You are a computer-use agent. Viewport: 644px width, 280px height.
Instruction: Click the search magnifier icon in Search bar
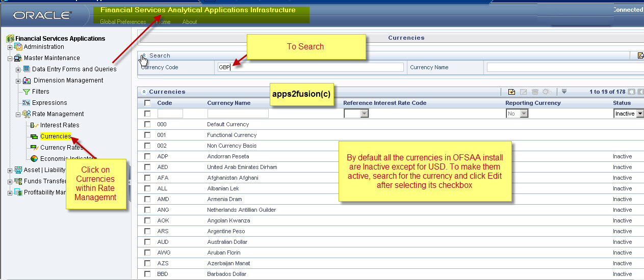(640, 55)
